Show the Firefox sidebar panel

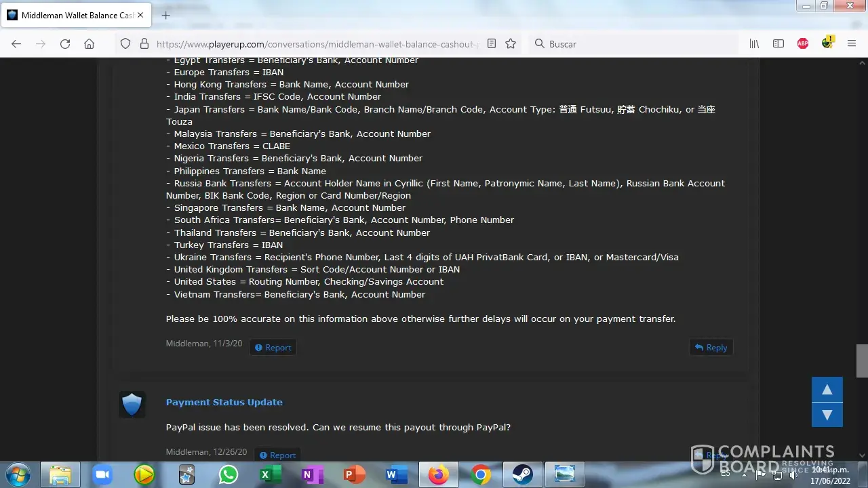(x=778, y=43)
